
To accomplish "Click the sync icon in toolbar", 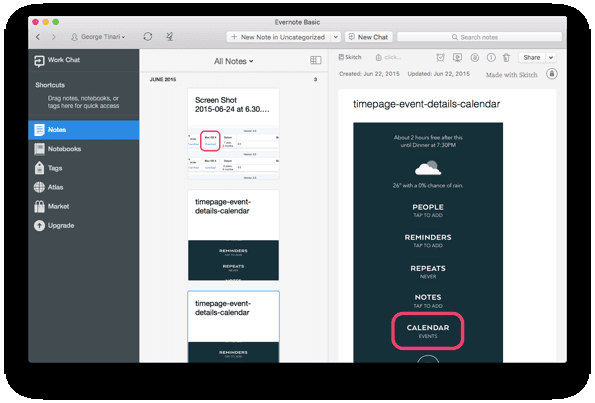I will [148, 36].
